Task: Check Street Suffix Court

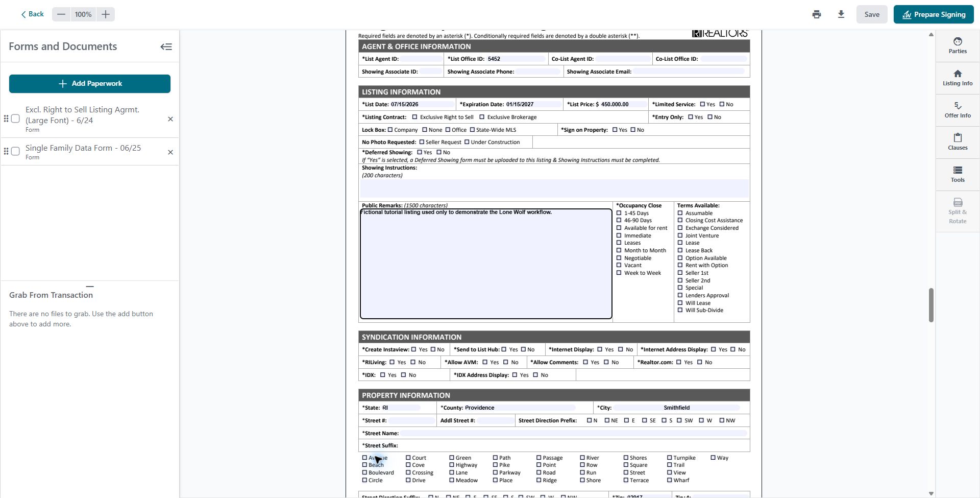Action: coord(408,458)
